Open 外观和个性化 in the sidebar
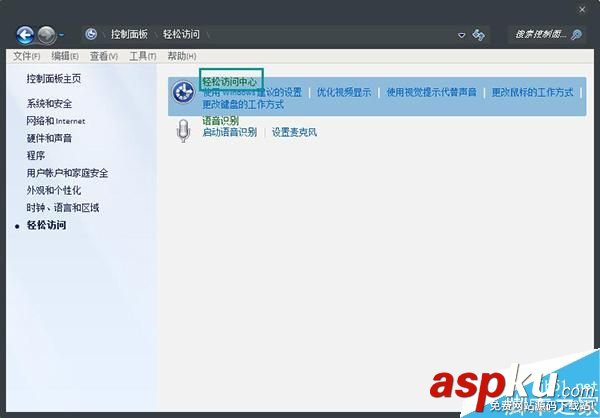Viewport: 600px width, 418px height. [54, 190]
